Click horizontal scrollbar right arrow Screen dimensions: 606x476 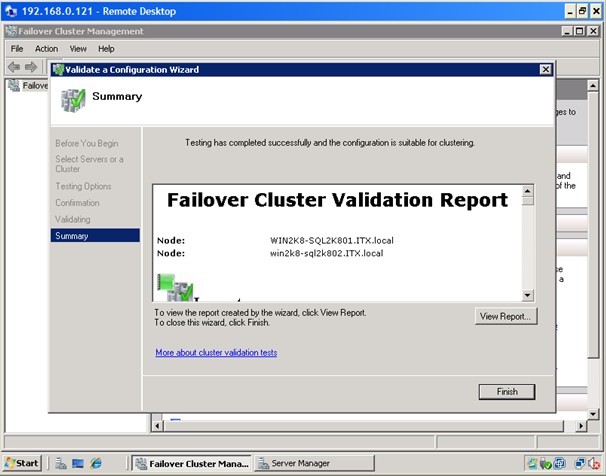point(581,426)
